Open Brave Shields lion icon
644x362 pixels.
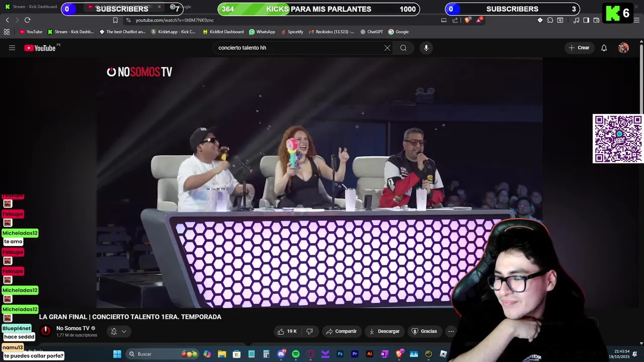(x=467, y=20)
